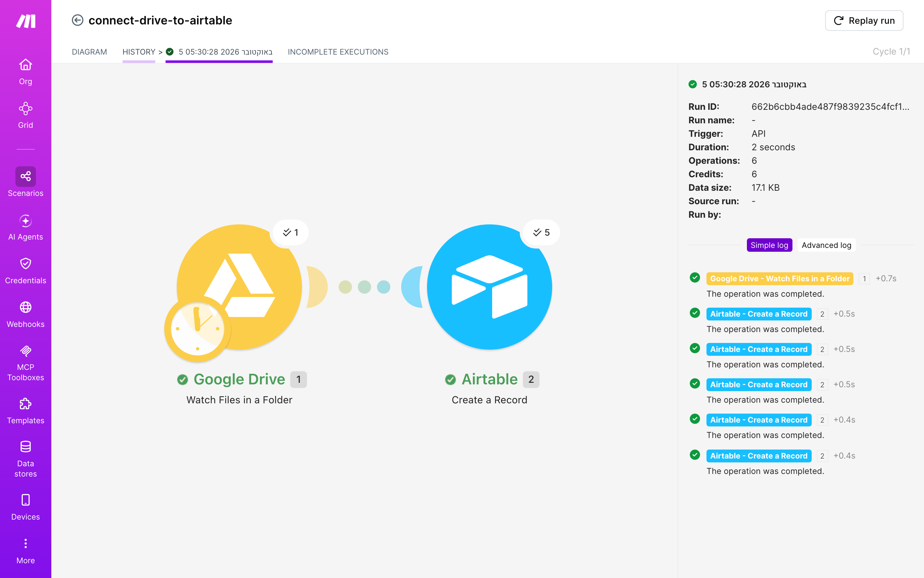
Task: Open the Org home section
Action: click(26, 72)
